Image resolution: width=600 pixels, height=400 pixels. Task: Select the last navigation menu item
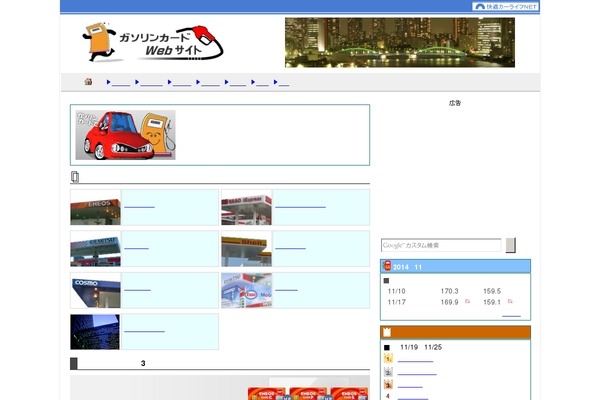(284, 82)
